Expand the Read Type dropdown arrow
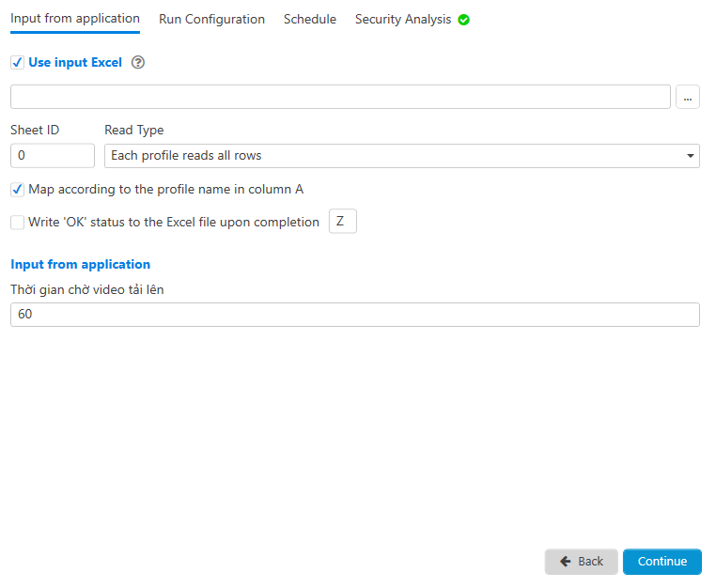 tap(691, 156)
